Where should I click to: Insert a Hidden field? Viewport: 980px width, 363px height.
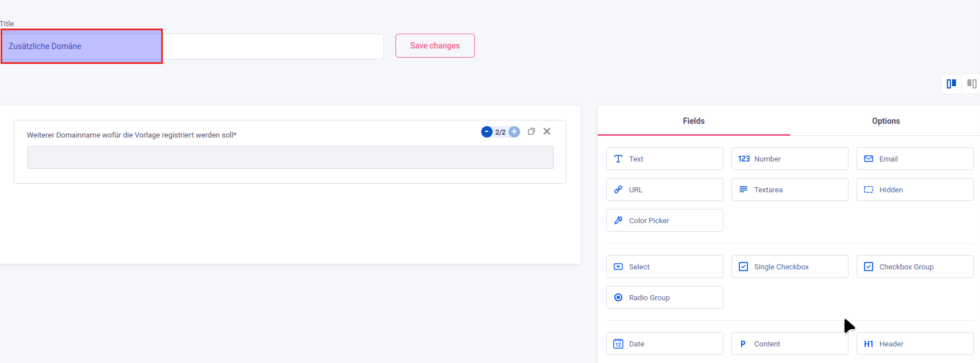click(914, 189)
